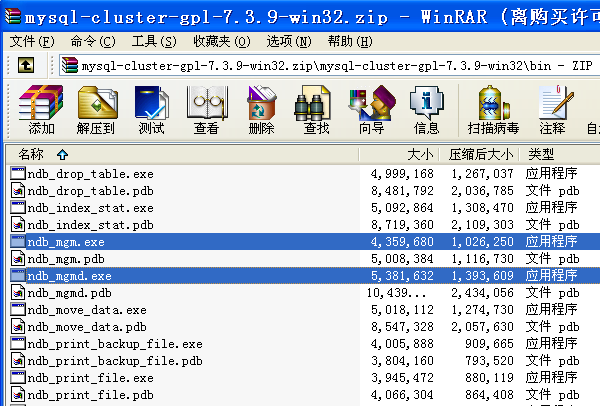This screenshot has height=406, width=600.
Task: Select file name ndb_print_file.pdb
Action: pyautogui.click(x=90, y=395)
